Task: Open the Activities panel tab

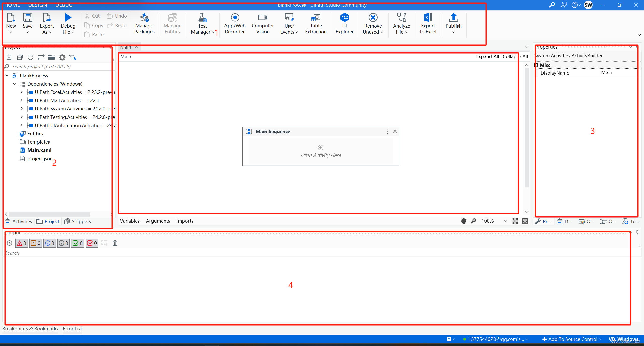Action: pos(19,221)
